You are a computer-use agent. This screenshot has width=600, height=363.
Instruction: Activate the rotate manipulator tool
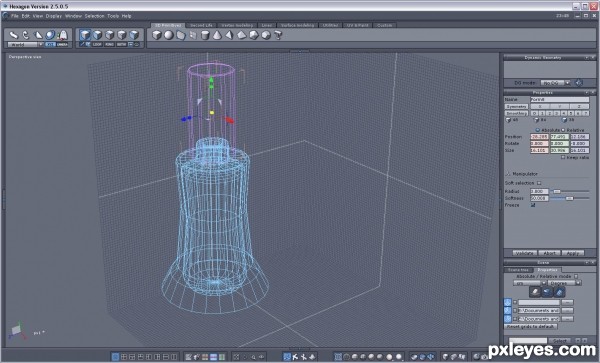pos(26,35)
